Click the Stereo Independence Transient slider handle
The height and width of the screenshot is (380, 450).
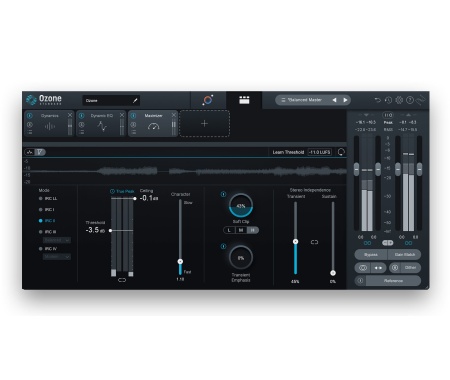tap(295, 241)
